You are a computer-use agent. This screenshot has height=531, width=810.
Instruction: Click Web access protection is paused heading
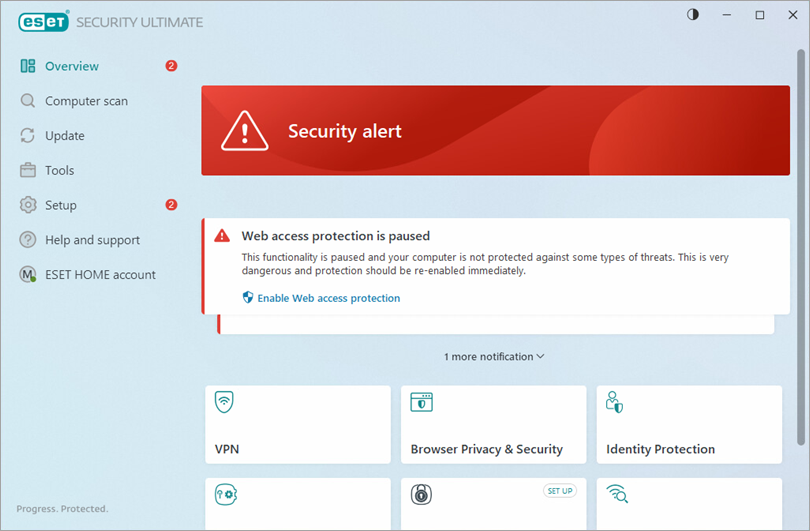click(336, 236)
